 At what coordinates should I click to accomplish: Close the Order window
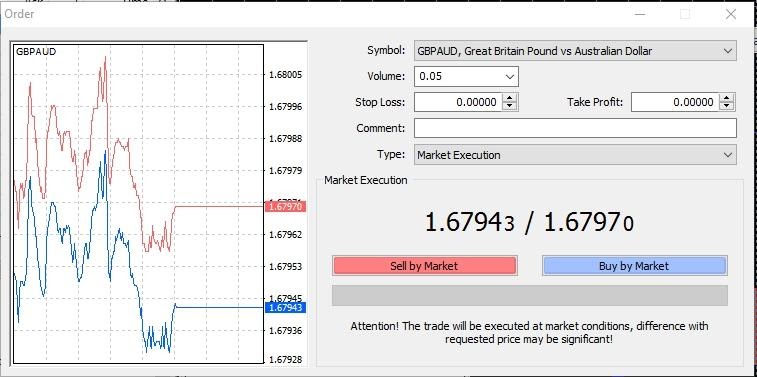(731, 14)
